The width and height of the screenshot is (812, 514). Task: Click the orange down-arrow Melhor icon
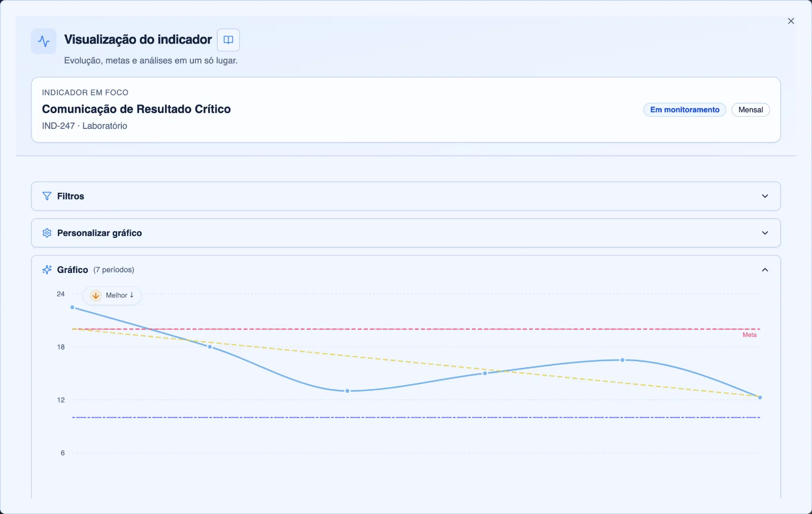pos(95,295)
